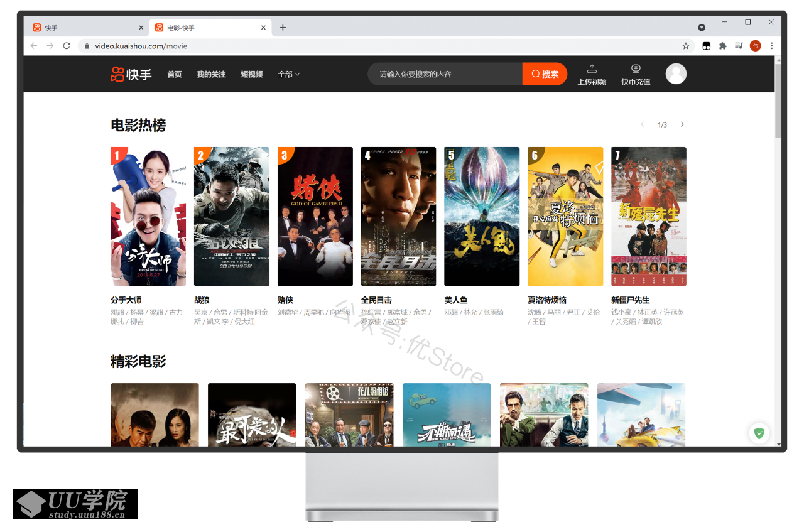
Task: Click 赌侠 cast line 刘德华 / 周星驰
Action: pyautogui.click(x=314, y=312)
